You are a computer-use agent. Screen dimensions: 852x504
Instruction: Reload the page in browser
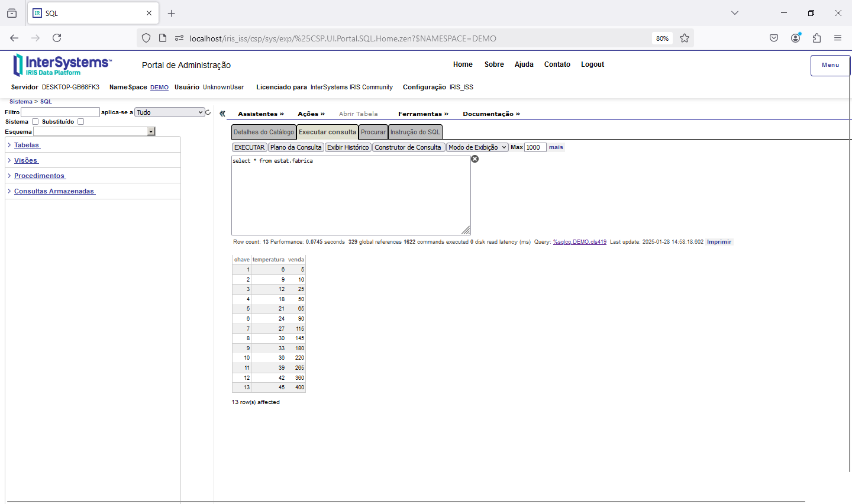pos(57,38)
